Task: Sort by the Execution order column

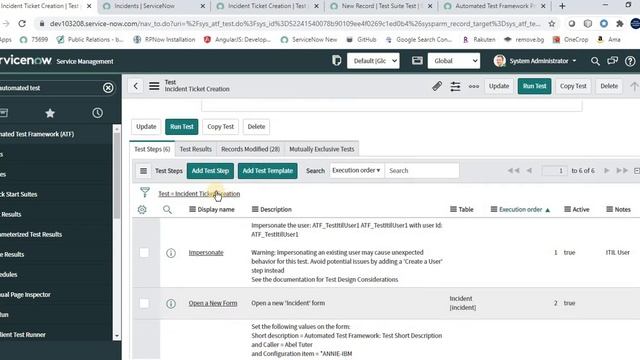Action: [520, 209]
